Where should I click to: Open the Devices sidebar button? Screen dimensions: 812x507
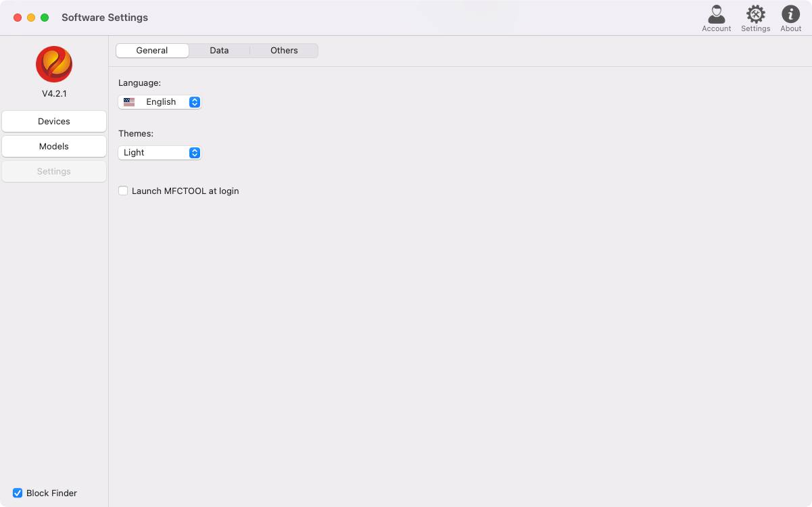pos(54,122)
